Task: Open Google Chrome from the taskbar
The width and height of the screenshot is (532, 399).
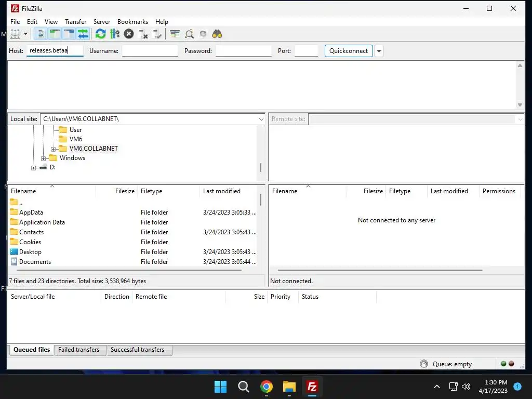Action: click(x=267, y=387)
